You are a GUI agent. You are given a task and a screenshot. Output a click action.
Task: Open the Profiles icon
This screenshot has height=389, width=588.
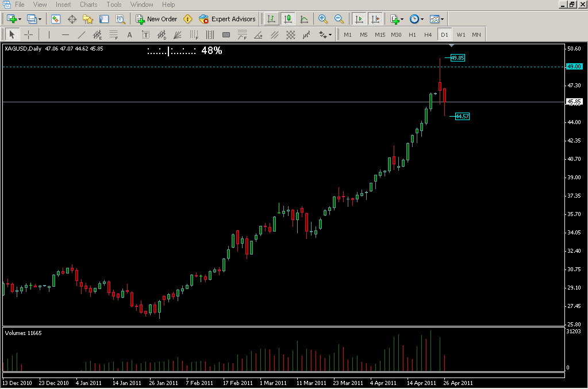coord(32,19)
